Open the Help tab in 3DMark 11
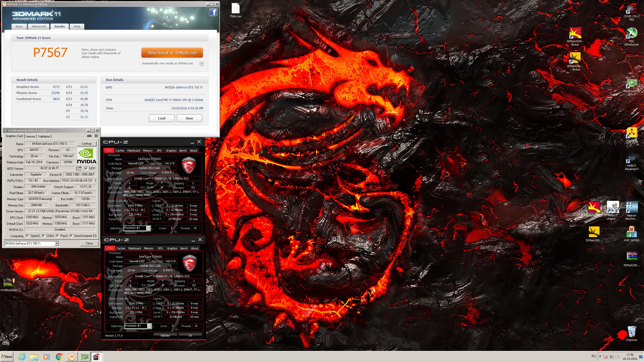Viewport: 644px width, 362px height. [77, 26]
